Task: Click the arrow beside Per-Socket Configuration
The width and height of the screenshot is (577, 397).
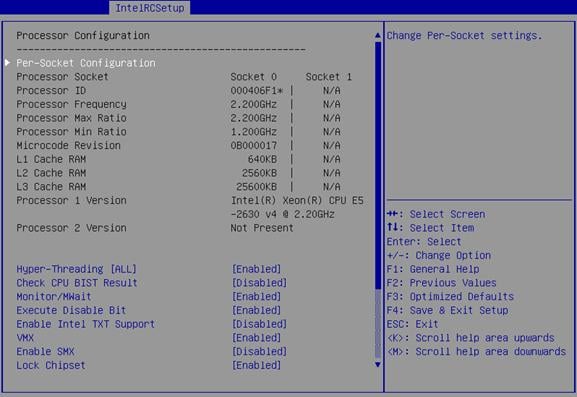Action: pos(7,63)
